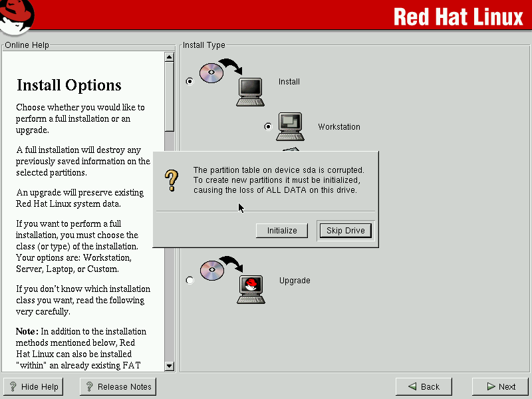The image size is (532, 399).
Task: Open the Release Notes
Action: coord(118,387)
